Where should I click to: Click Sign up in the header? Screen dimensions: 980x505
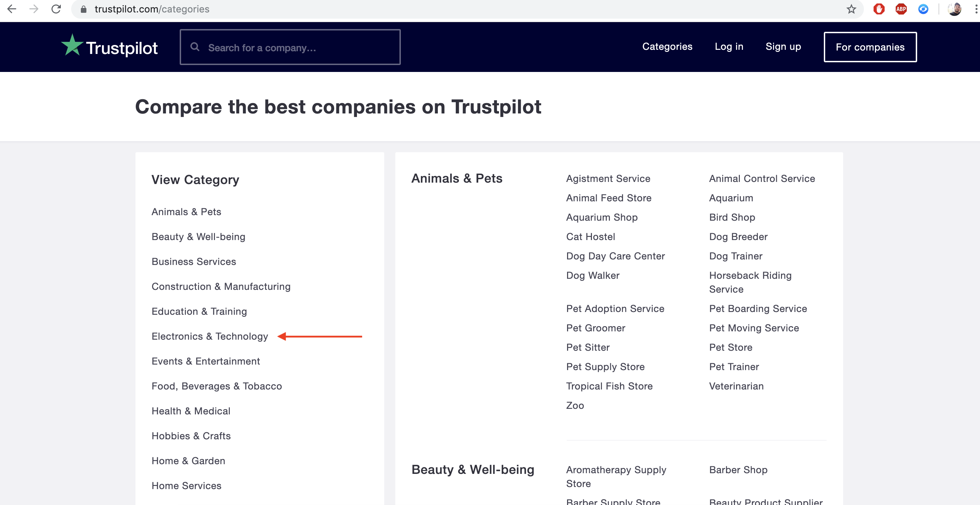783,46
